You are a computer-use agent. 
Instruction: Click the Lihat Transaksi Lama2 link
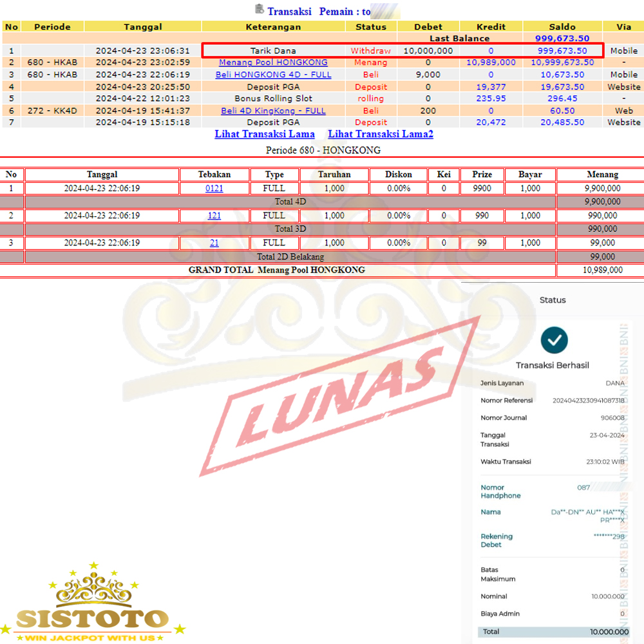[381, 134]
